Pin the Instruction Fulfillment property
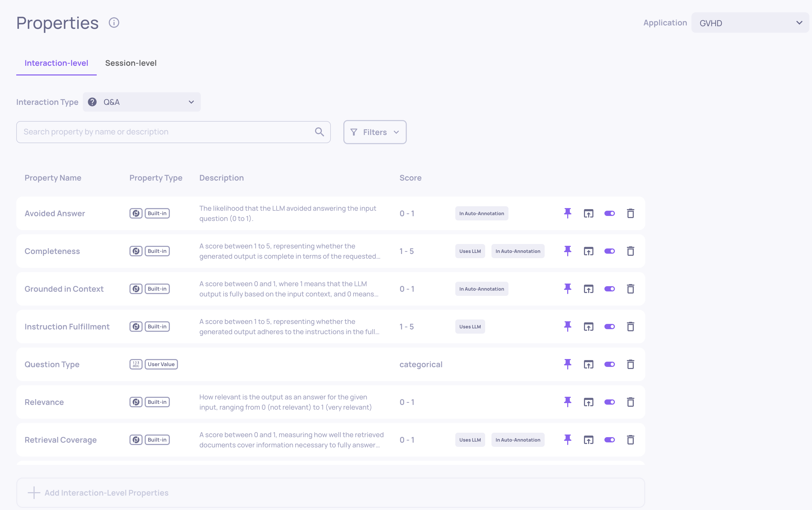This screenshot has height=510, width=812. [x=567, y=326]
